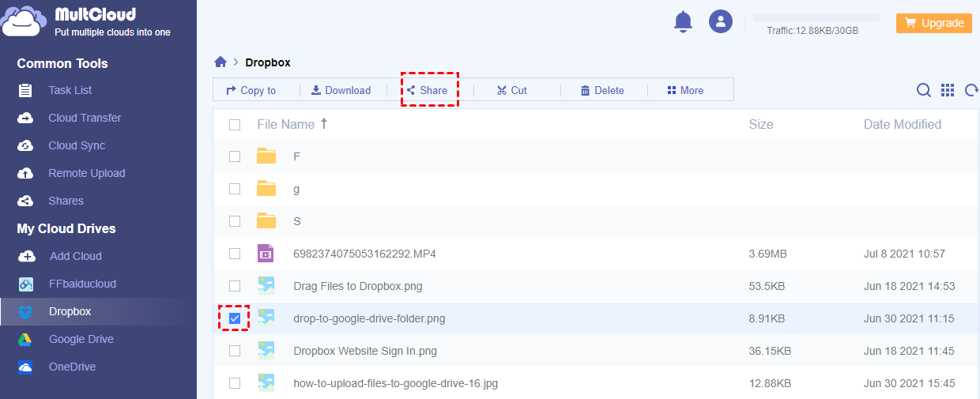Click the Task List clipboard icon
This screenshot has width=980, height=399.
tap(25, 90)
